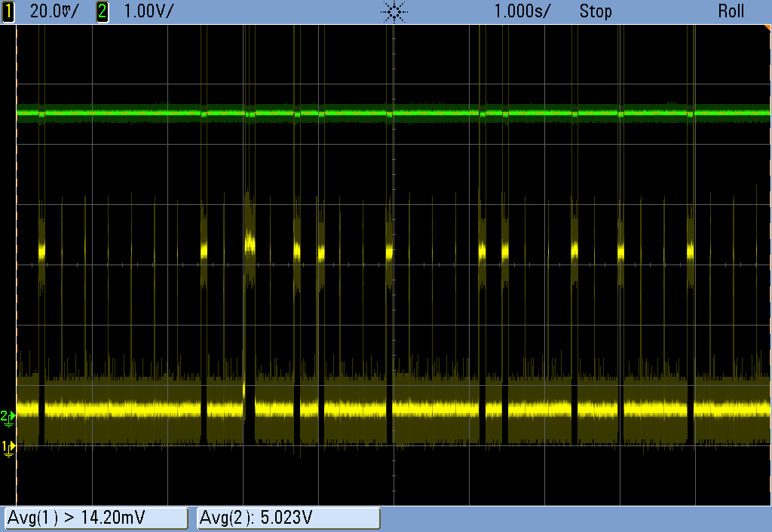
Task: Click the Agilent starburst logo icon
Action: pyautogui.click(x=394, y=11)
